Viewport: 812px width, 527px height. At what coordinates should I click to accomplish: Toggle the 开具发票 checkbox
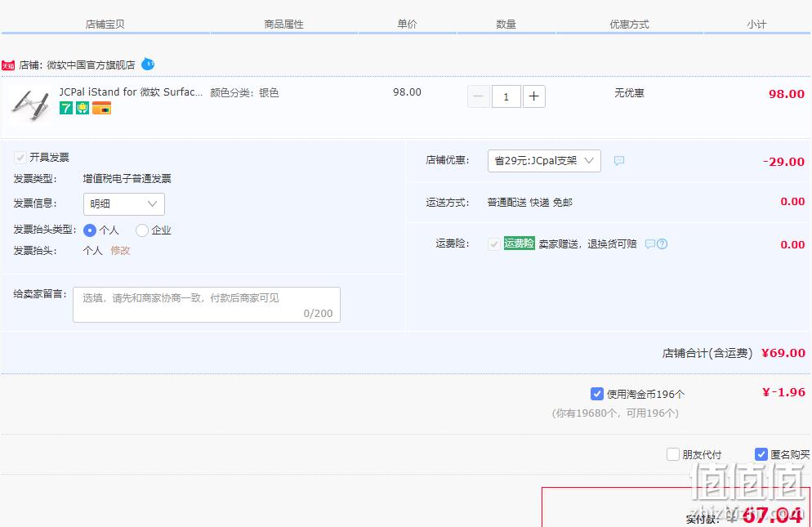coord(20,157)
